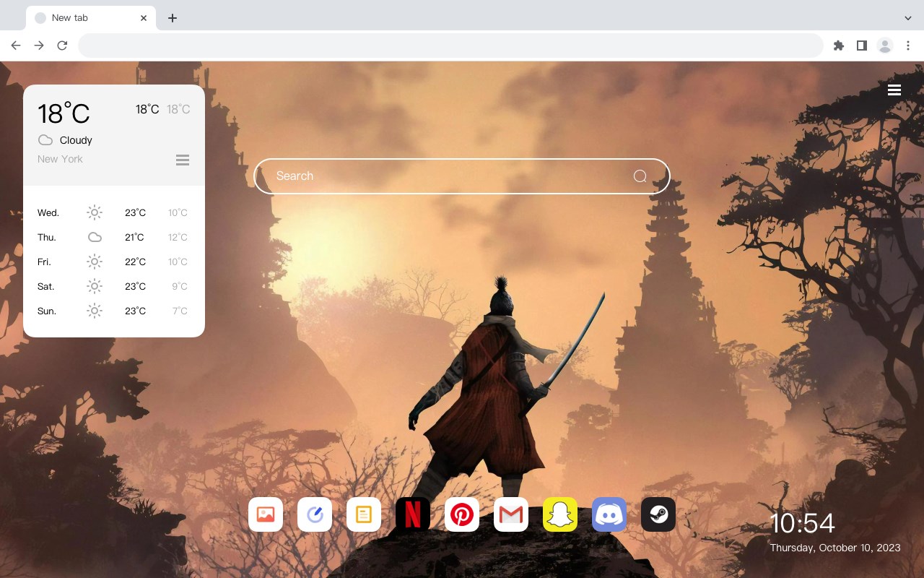Viewport: 924px width, 578px height.
Task: Open the Pinterest shortcut
Action: [x=462, y=514]
